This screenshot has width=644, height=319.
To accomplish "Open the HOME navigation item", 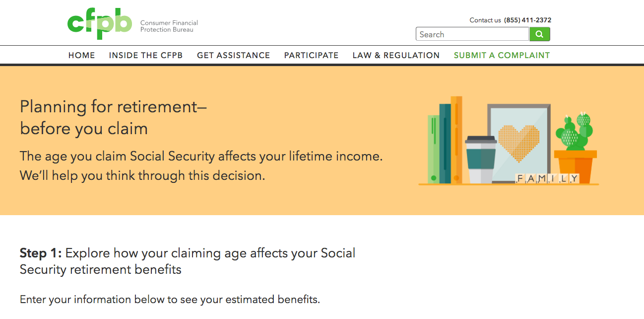I will point(82,55).
